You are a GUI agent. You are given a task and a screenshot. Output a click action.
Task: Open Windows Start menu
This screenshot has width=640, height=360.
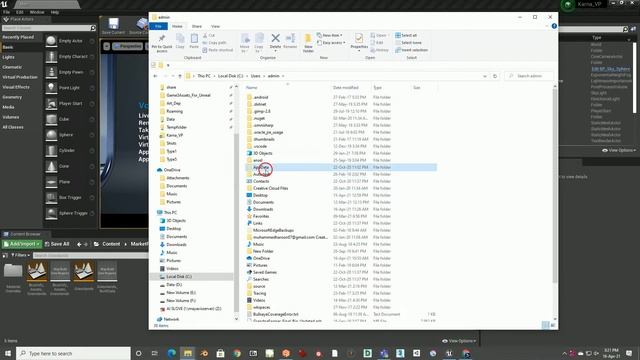(x=8, y=353)
